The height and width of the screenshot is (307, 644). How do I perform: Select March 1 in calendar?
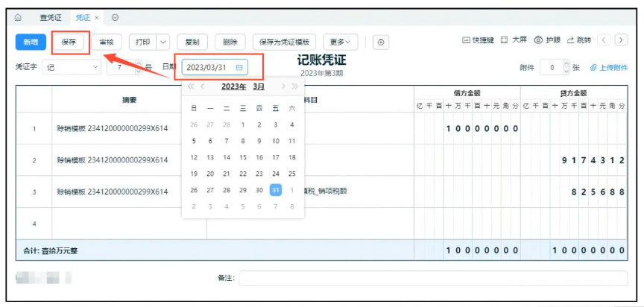coord(243,124)
